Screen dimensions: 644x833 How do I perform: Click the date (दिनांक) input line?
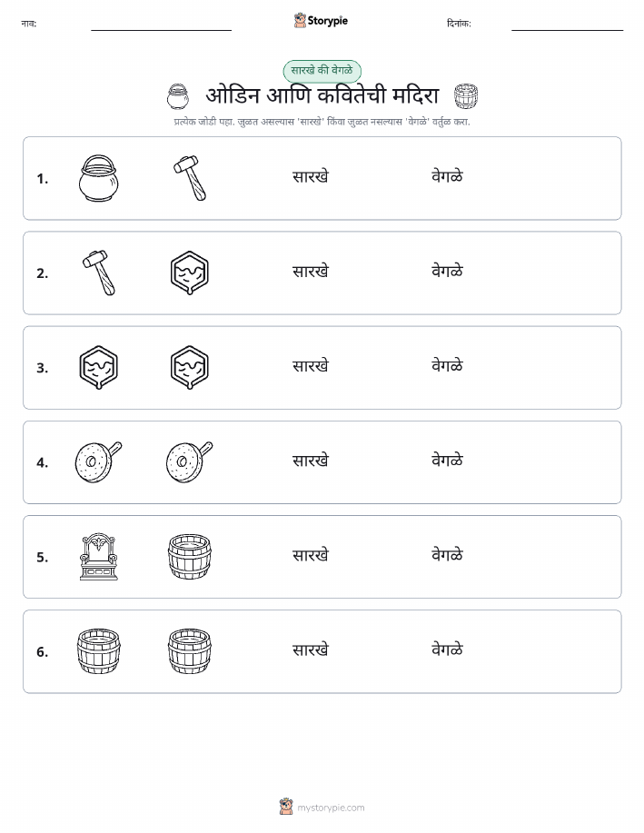pyautogui.click(x=567, y=30)
